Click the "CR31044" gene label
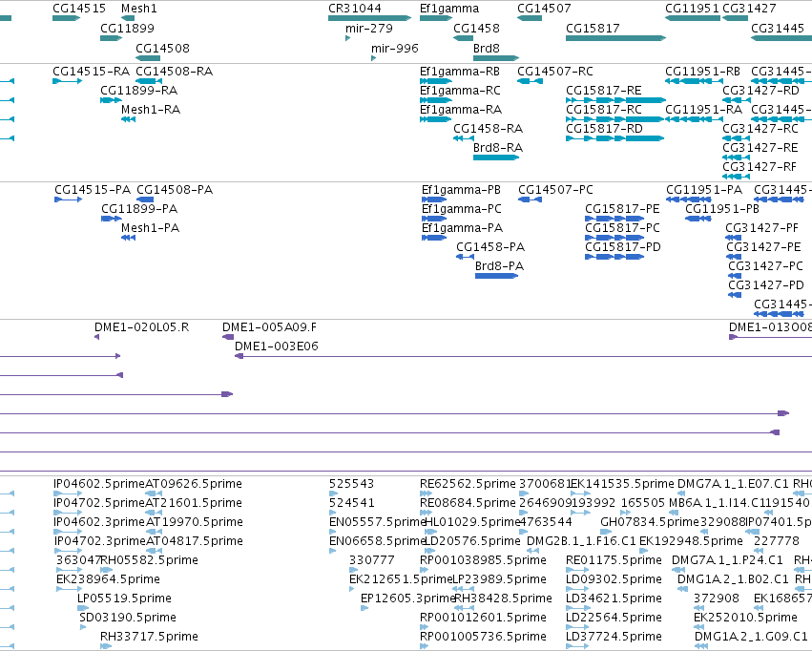 (355, 9)
